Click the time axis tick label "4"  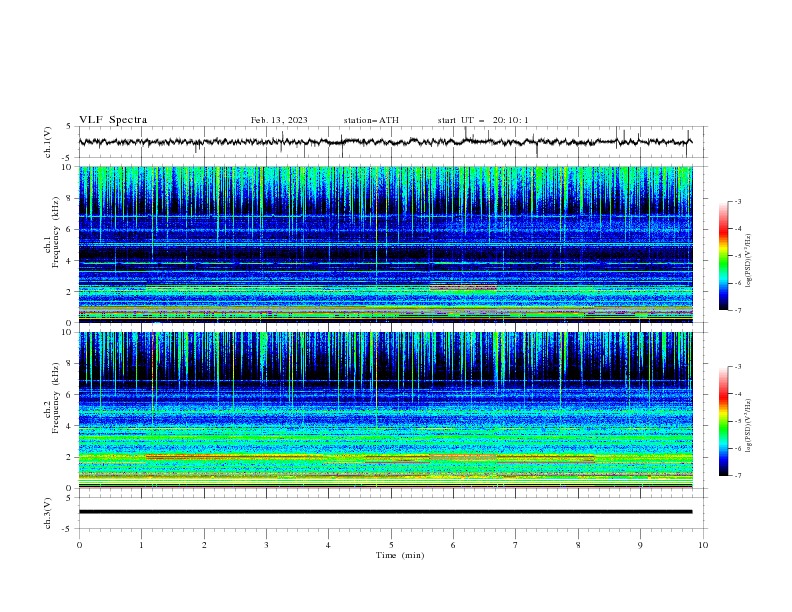coord(328,545)
